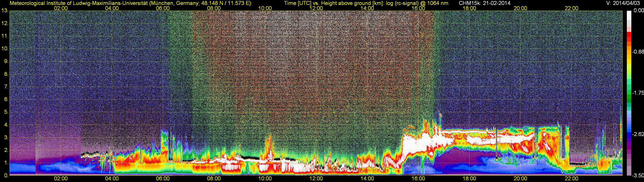
Task: Click the 20:00 label on bottom time axis
Action: coord(521,179)
